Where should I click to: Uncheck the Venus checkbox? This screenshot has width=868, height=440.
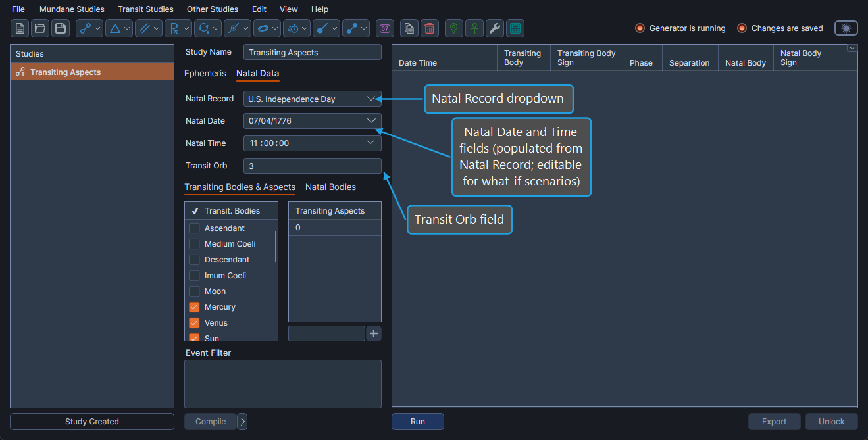pos(194,323)
